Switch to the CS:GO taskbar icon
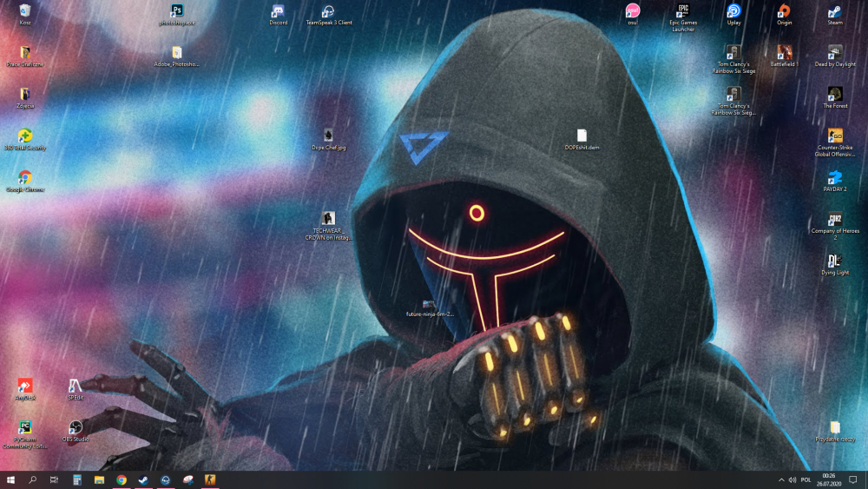 pos(210,479)
